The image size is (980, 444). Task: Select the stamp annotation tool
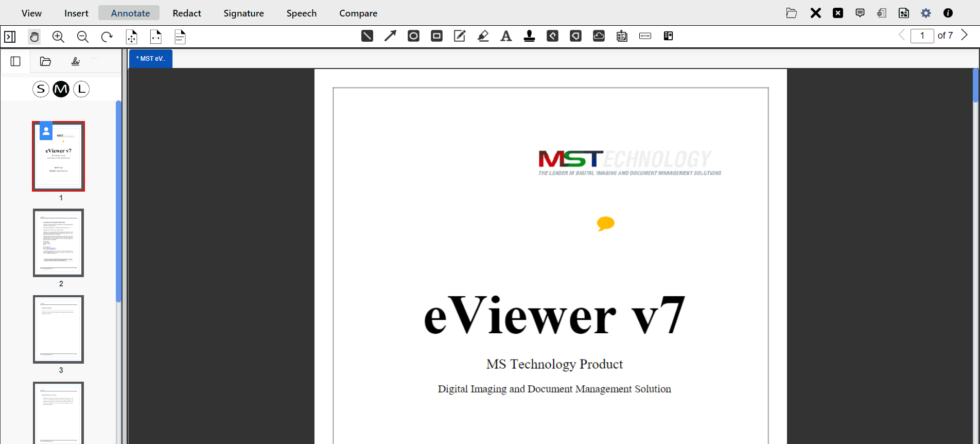pyautogui.click(x=529, y=36)
